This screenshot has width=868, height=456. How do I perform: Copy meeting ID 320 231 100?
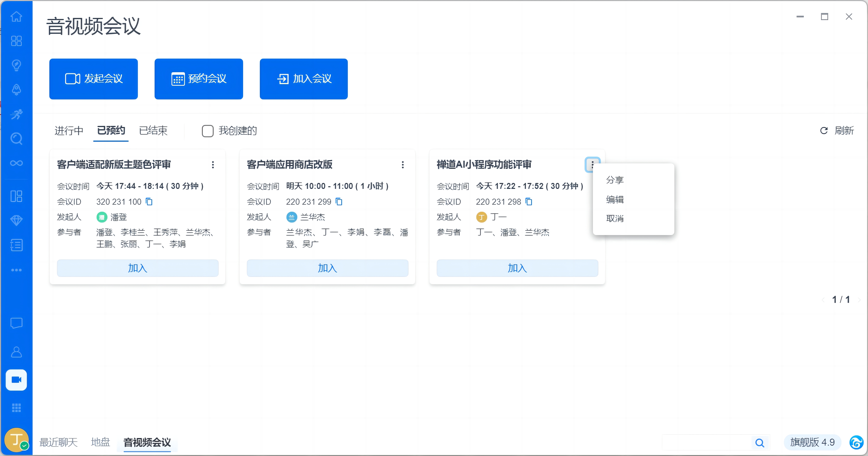[x=149, y=202]
